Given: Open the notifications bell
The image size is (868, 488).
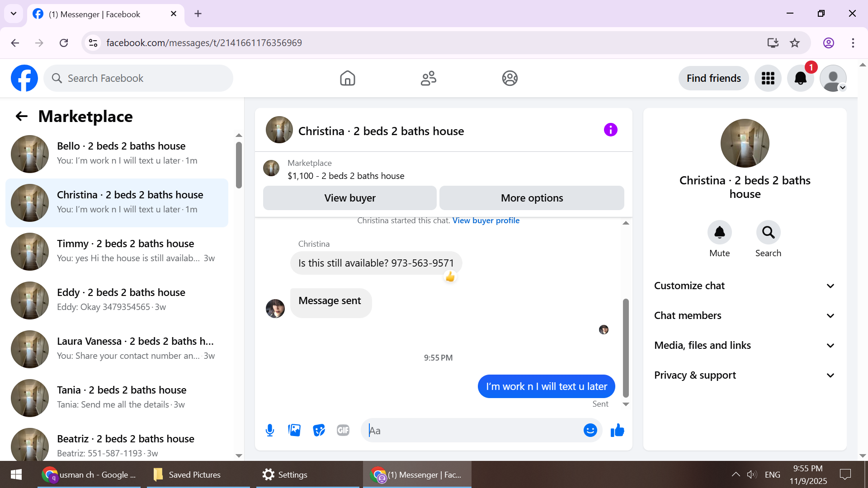Looking at the screenshot, I should coord(800,78).
